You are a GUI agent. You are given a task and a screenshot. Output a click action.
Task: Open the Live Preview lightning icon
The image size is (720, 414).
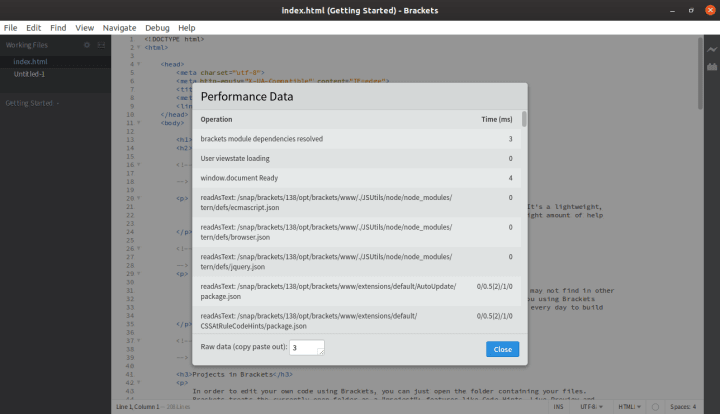coord(712,49)
